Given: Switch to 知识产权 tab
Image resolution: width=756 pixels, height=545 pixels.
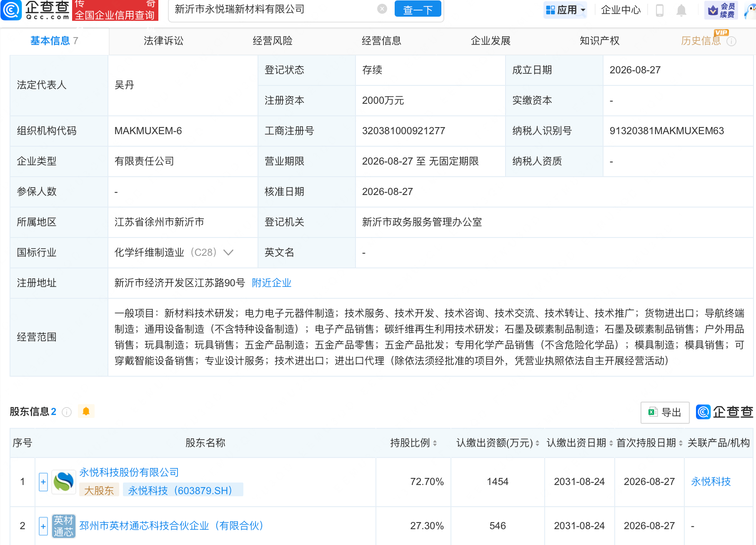Looking at the screenshot, I should [x=599, y=41].
